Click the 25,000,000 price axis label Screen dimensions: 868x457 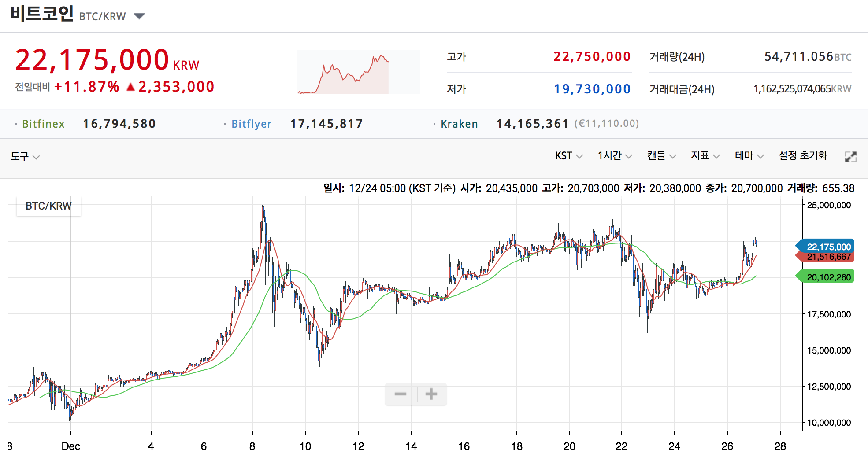[829, 205]
